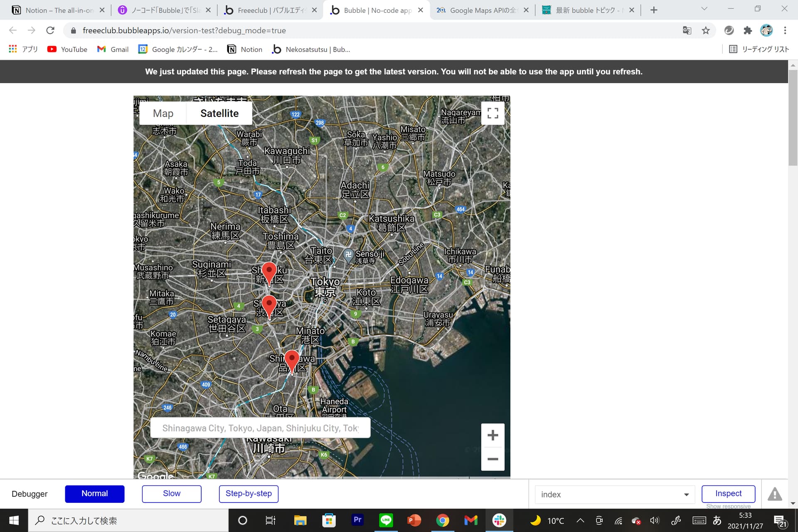Viewport: 798px width, 532px height.
Task: Click the red marker on Shibuya
Action: pos(269,306)
